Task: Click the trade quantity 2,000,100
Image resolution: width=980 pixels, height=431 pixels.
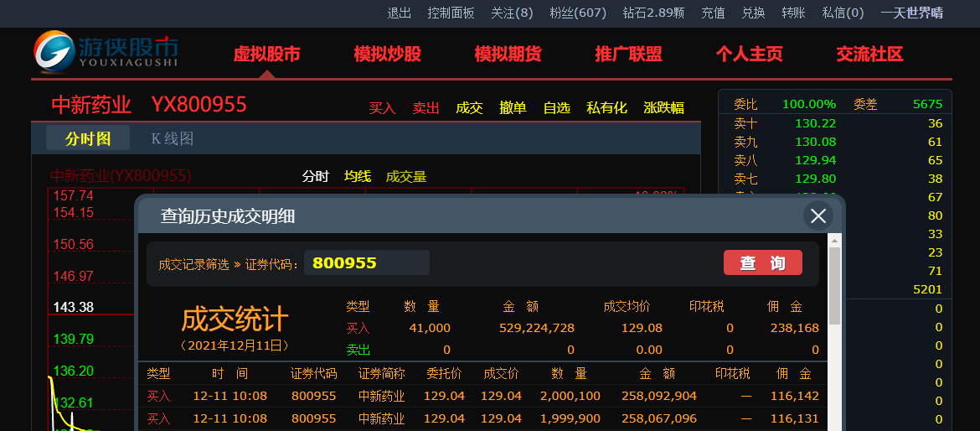Action: [570, 395]
